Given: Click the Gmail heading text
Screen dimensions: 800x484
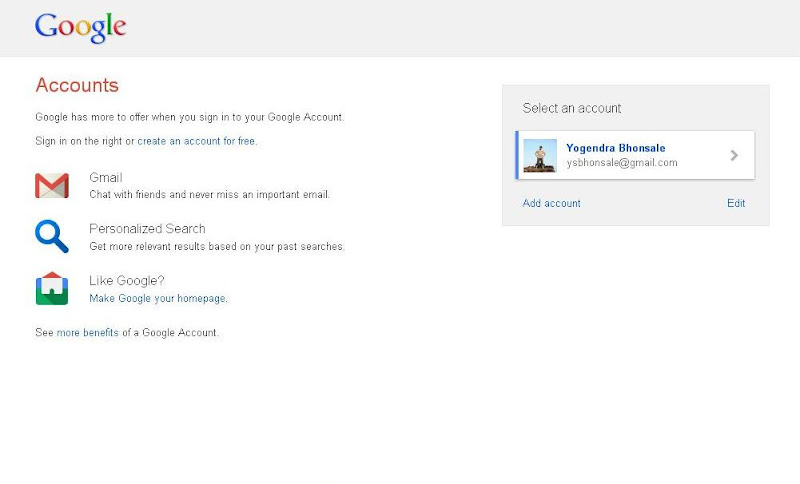Looking at the screenshot, I should pos(105,178).
